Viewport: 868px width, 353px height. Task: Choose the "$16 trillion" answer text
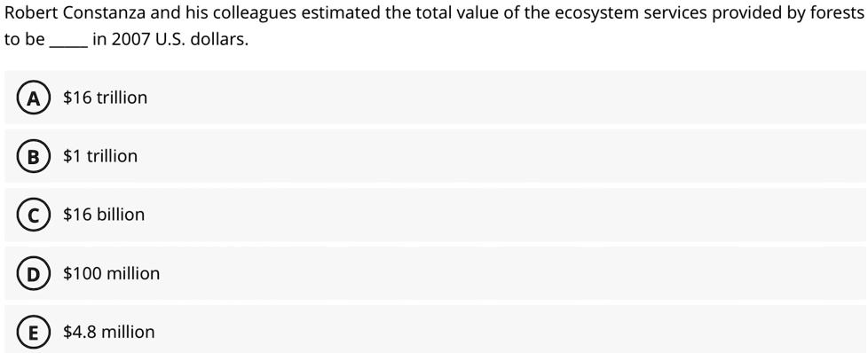click(x=106, y=98)
